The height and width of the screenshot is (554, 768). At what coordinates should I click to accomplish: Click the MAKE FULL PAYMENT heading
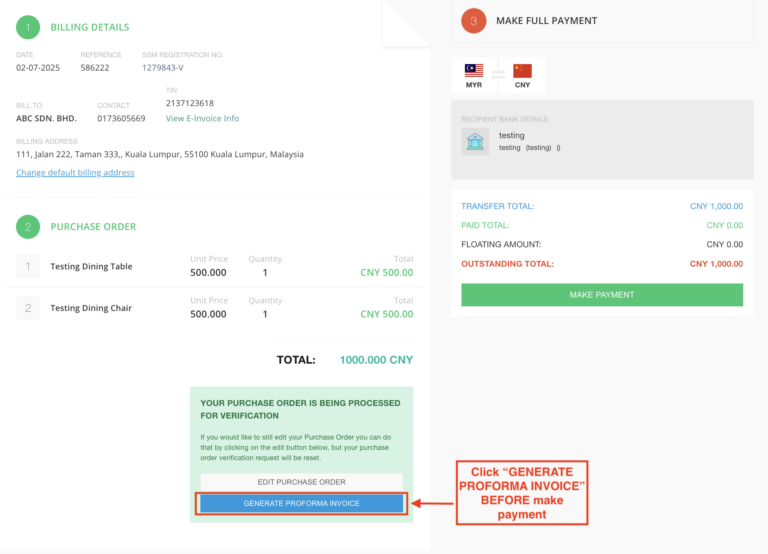tap(547, 21)
